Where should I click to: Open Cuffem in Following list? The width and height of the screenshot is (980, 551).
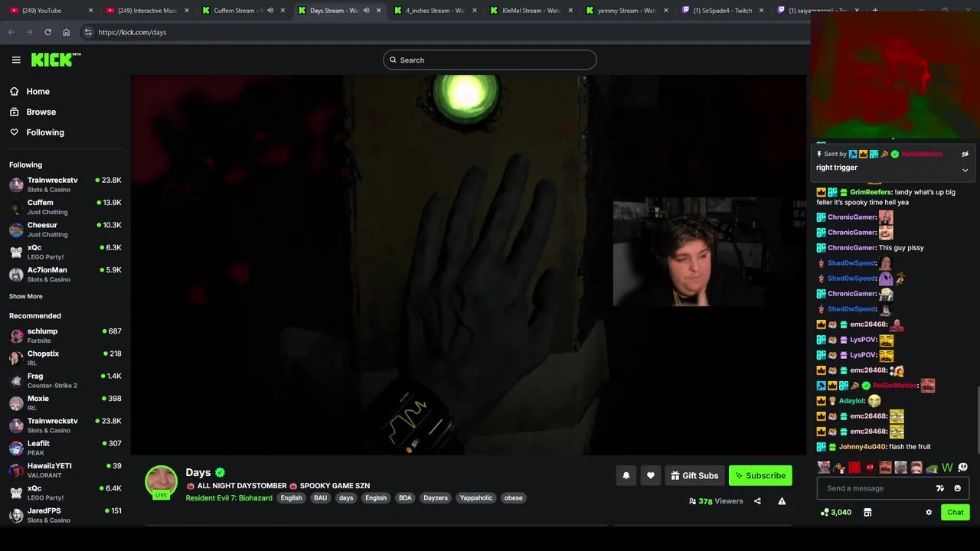65,207
